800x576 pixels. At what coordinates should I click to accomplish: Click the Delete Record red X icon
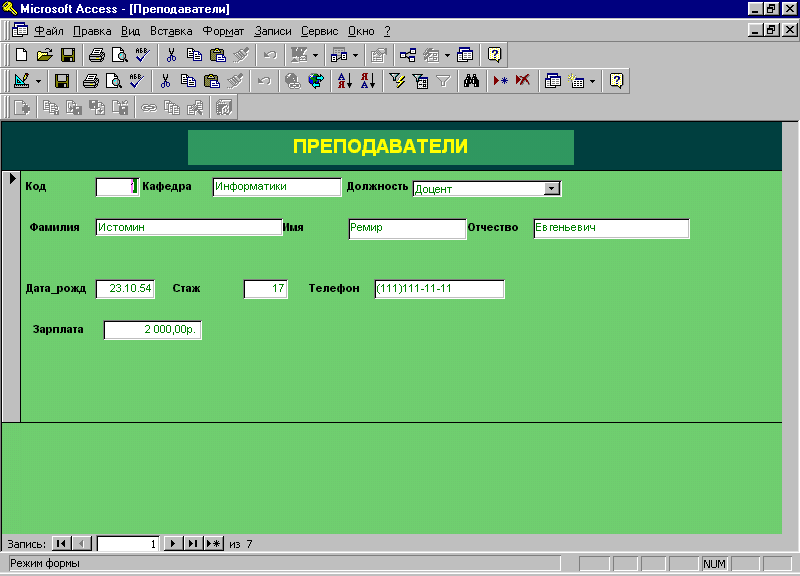click(523, 81)
